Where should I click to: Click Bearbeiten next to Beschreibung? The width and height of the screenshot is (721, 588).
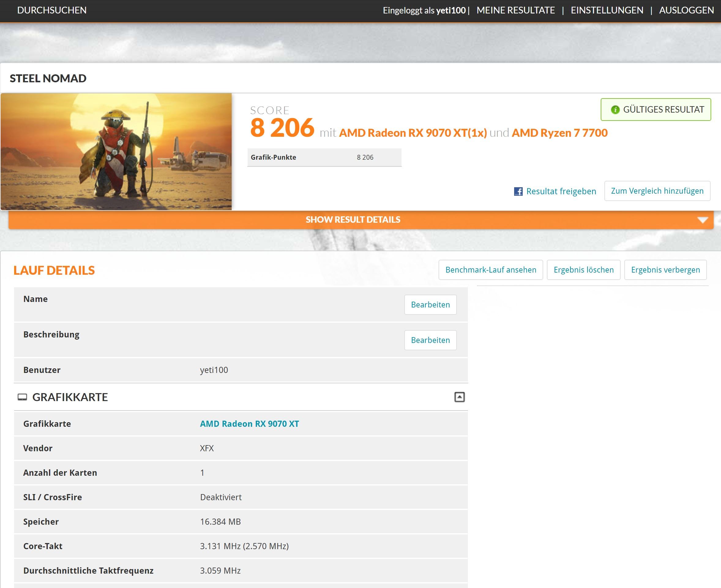click(x=430, y=340)
